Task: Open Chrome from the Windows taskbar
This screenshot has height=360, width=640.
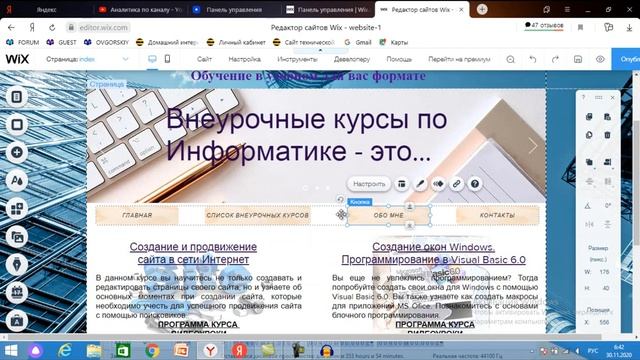Action: point(152,351)
